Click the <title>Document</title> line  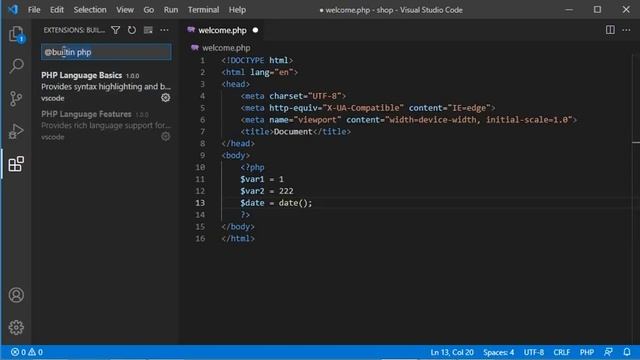click(296, 131)
